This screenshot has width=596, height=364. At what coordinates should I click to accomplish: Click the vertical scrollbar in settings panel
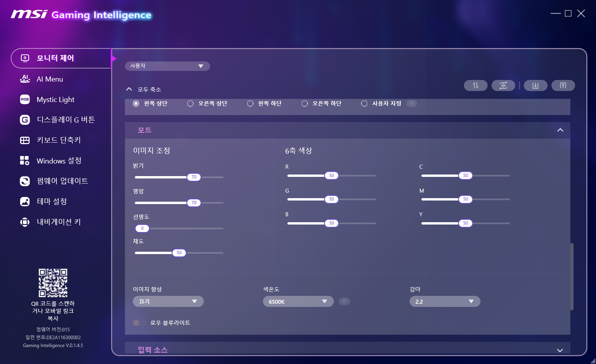coord(572,277)
